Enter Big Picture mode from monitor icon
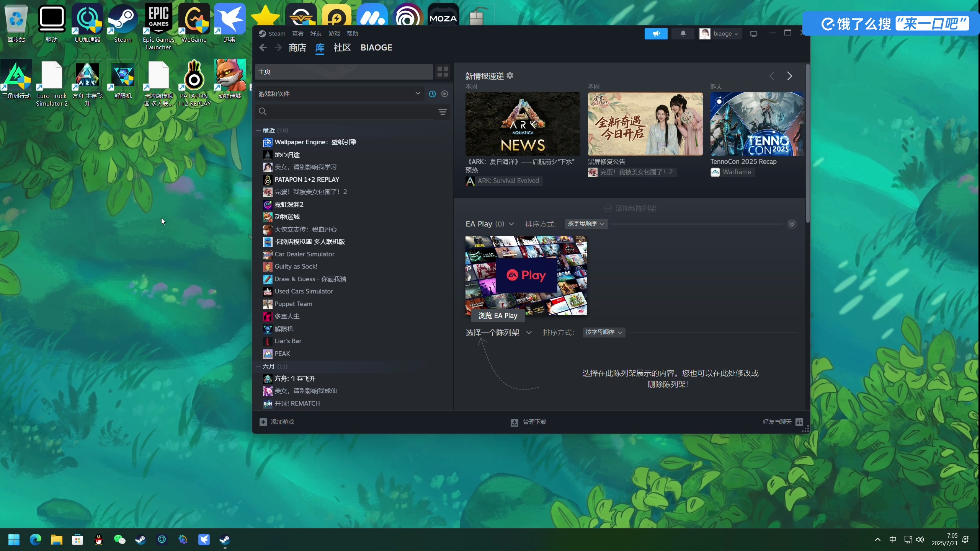The width and height of the screenshot is (980, 551). [x=753, y=34]
